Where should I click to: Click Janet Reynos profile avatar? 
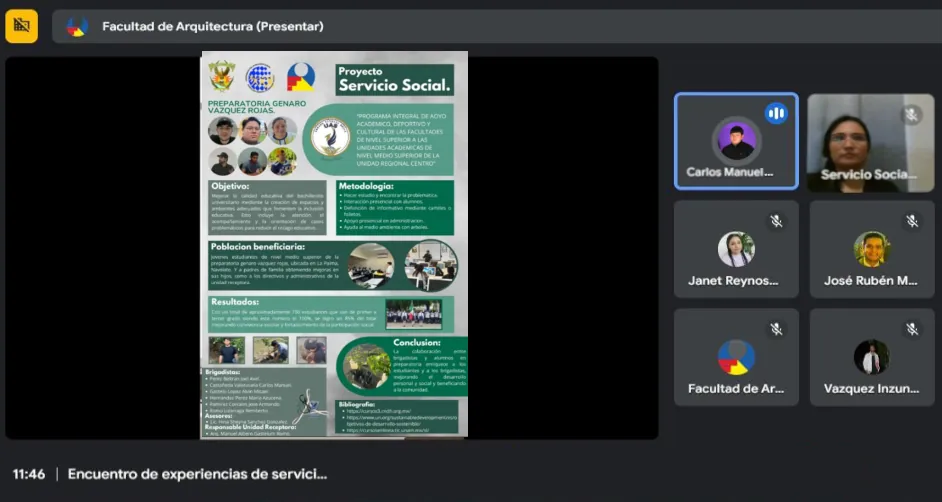click(736, 249)
